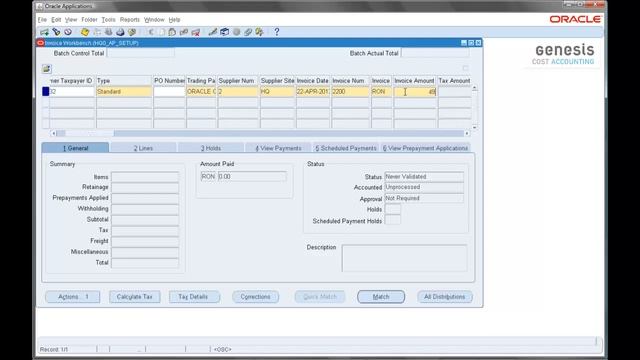Click the Cut toolbar icon
The image size is (640, 360).
(151, 32)
